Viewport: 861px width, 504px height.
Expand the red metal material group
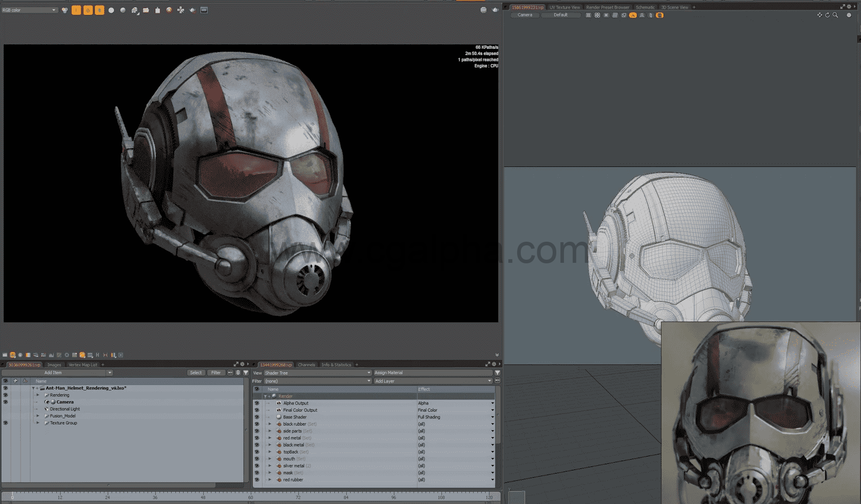[x=270, y=438]
